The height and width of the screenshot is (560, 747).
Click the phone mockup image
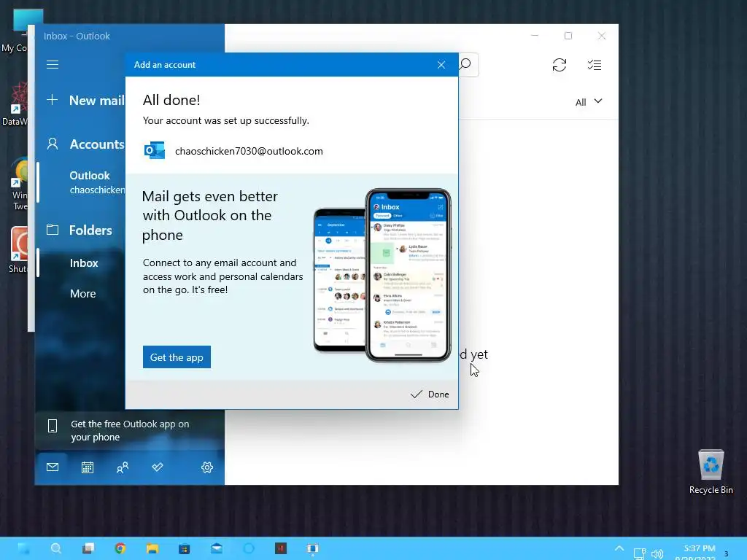click(x=382, y=275)
